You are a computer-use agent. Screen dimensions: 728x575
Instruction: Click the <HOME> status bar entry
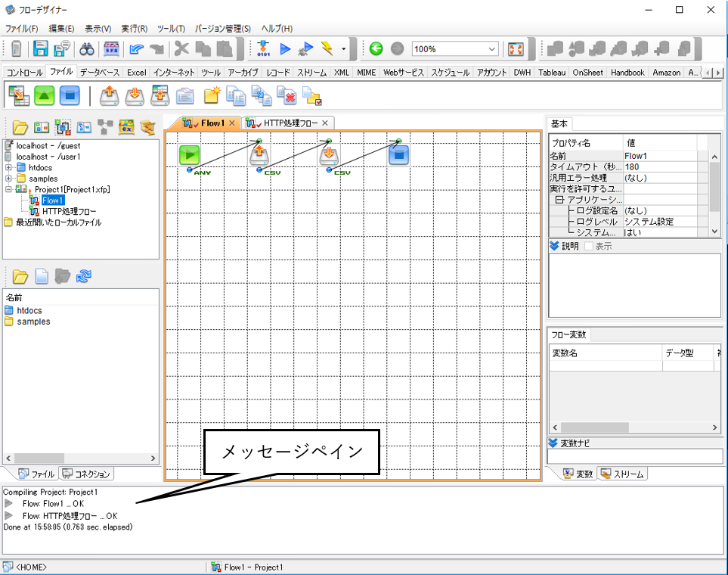click(31, 567)
